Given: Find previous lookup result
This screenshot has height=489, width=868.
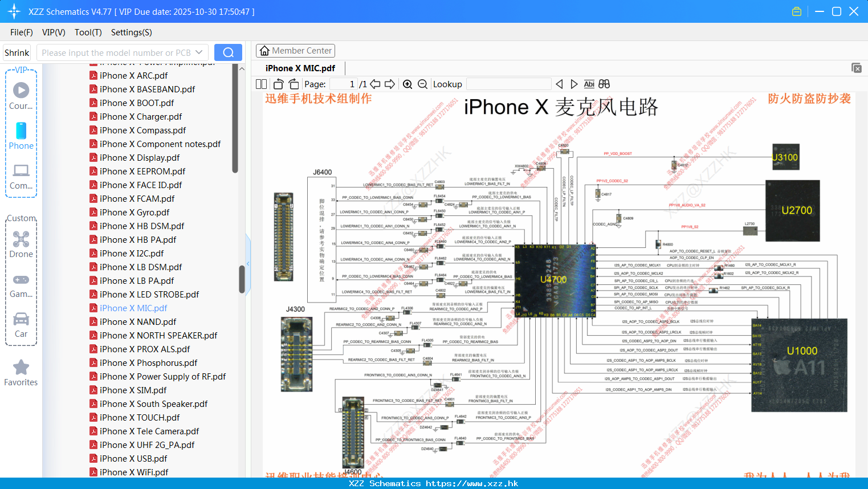Looking at the screenshot, I should click(559, 84).
